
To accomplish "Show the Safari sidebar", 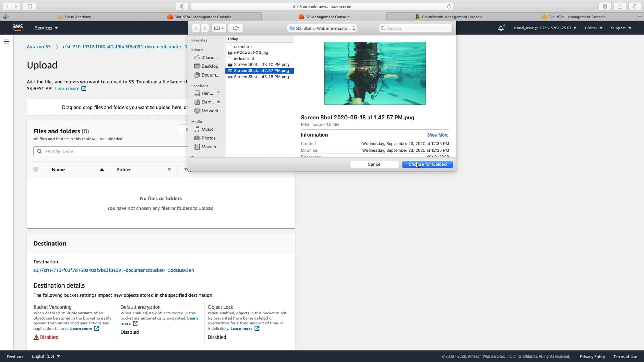I will 29,6.
